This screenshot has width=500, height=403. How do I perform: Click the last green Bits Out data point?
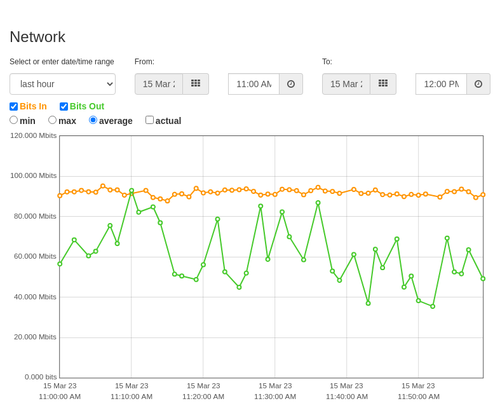tap(483, 279)
